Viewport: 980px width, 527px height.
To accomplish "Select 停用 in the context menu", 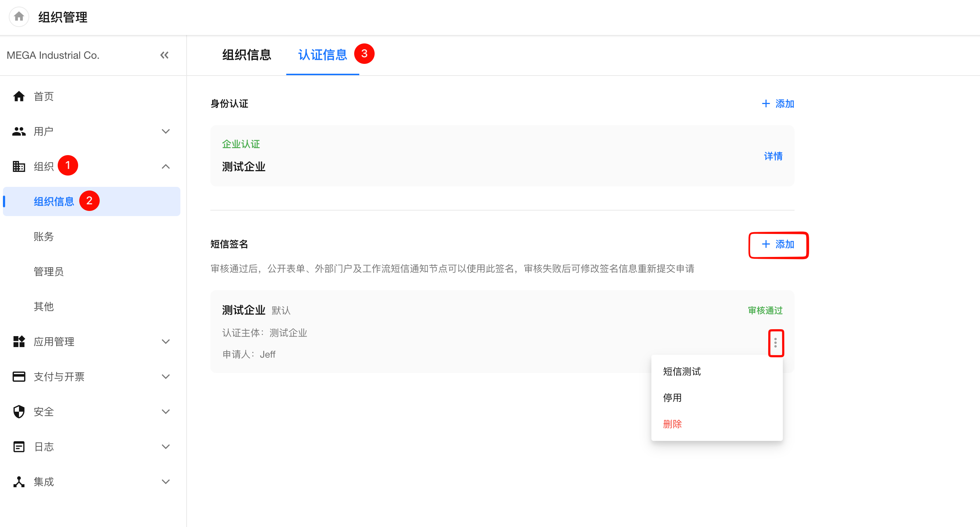I will (x=672, y=397).
